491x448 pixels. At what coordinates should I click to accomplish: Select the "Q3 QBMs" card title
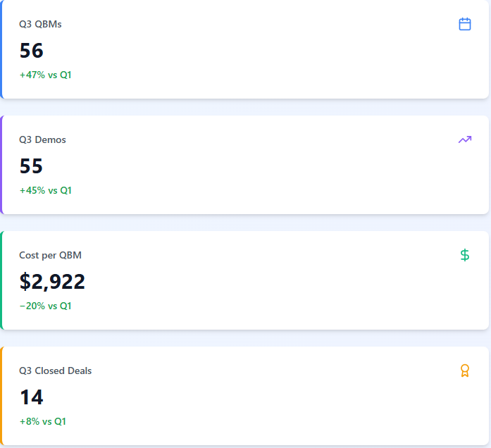(x=40, y=24)
